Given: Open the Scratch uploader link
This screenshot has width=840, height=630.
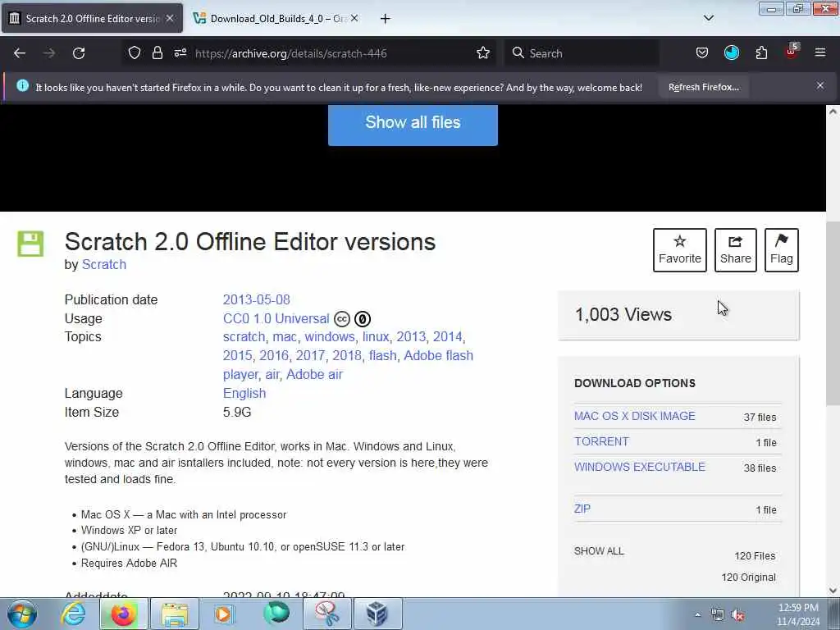Looking at the screenshot, I should [104, 265].
